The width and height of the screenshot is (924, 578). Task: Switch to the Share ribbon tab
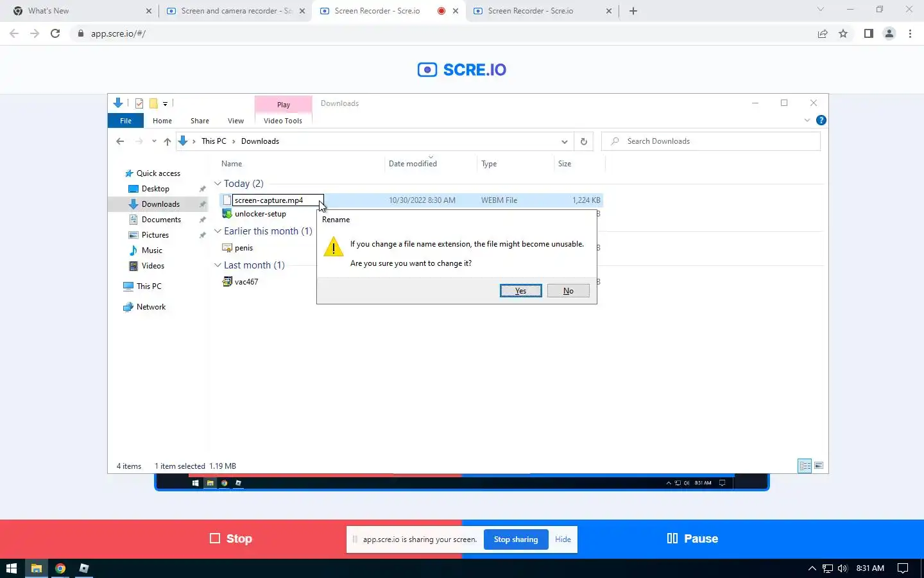(x=200, y=121)
